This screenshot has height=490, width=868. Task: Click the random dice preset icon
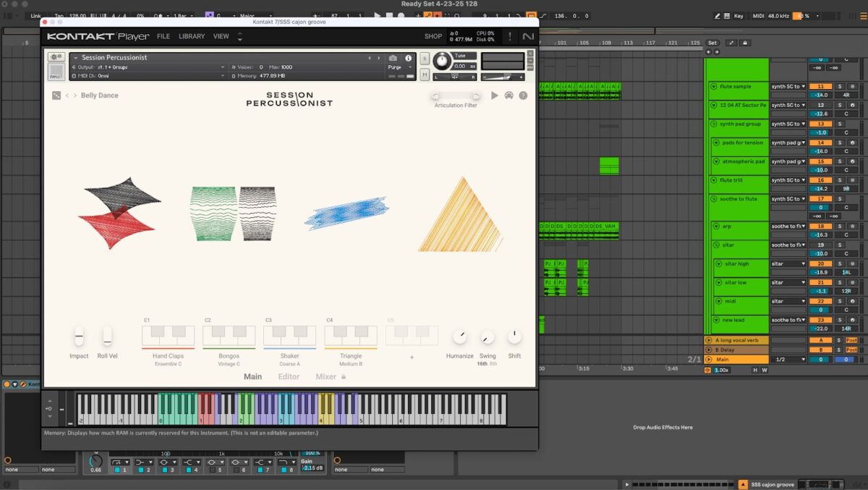click(x=56, y=96)
